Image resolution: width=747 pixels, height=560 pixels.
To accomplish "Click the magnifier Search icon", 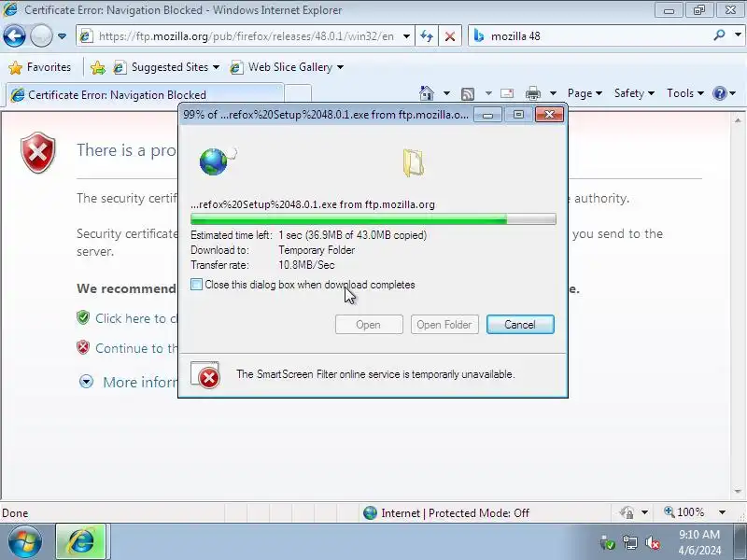I will point(719,35).
